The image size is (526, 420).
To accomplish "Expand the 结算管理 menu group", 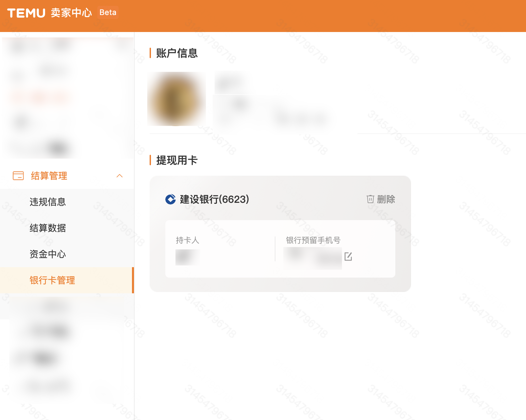I will (x=48, y=176).
